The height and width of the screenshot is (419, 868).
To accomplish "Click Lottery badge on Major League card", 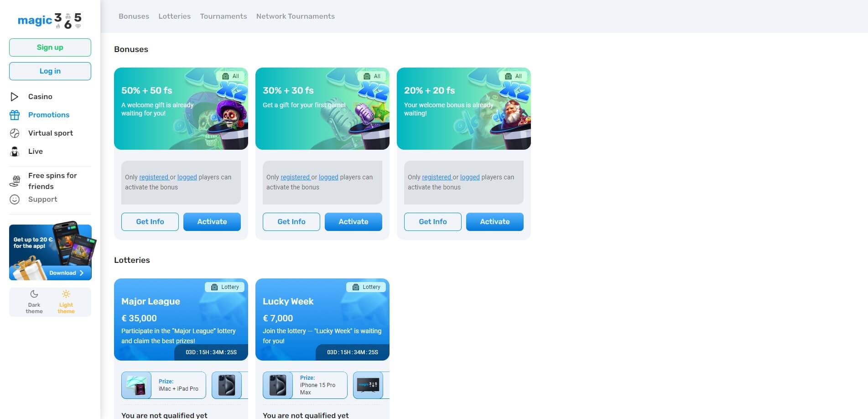I will [225, 287].
